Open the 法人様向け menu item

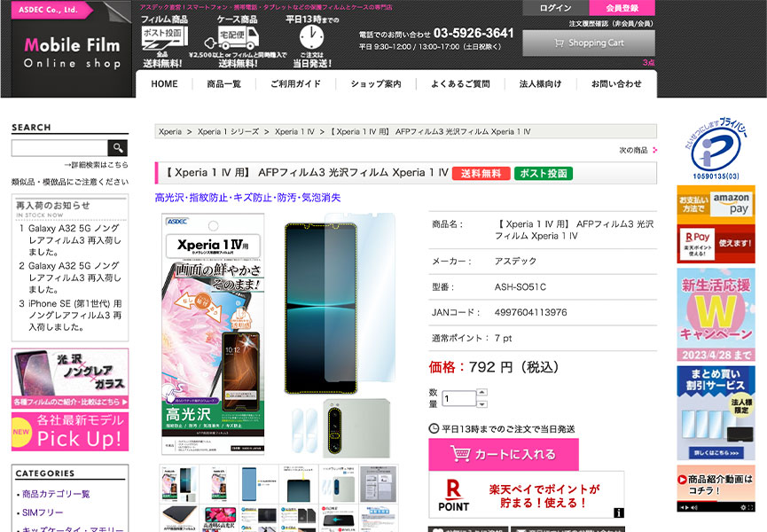point(540,83)
